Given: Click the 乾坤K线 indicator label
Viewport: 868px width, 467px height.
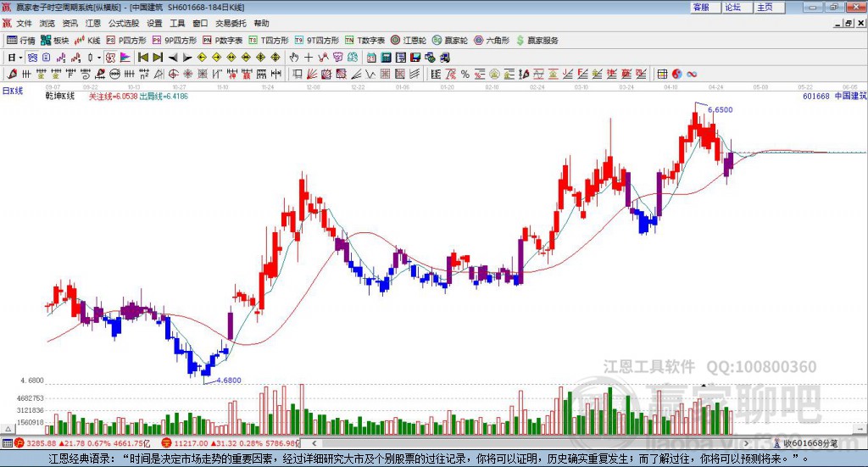Looking at the screenshot, I should coord(60,97).
